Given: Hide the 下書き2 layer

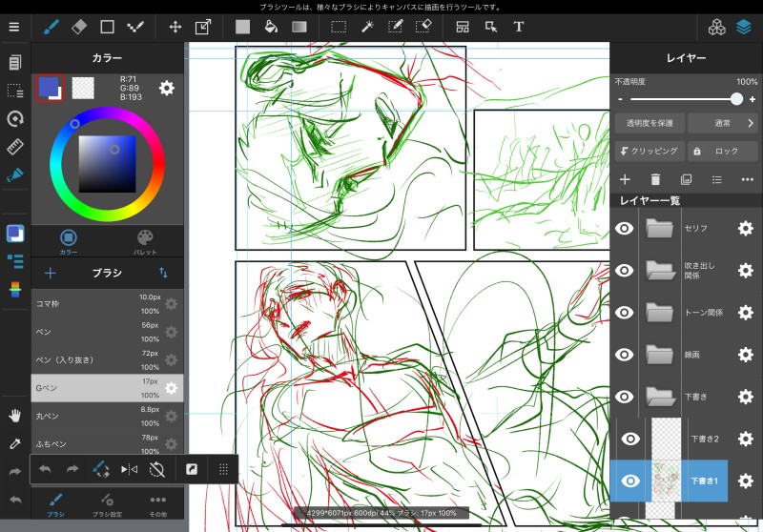Looking at the screenshot, I should [630, 439].
